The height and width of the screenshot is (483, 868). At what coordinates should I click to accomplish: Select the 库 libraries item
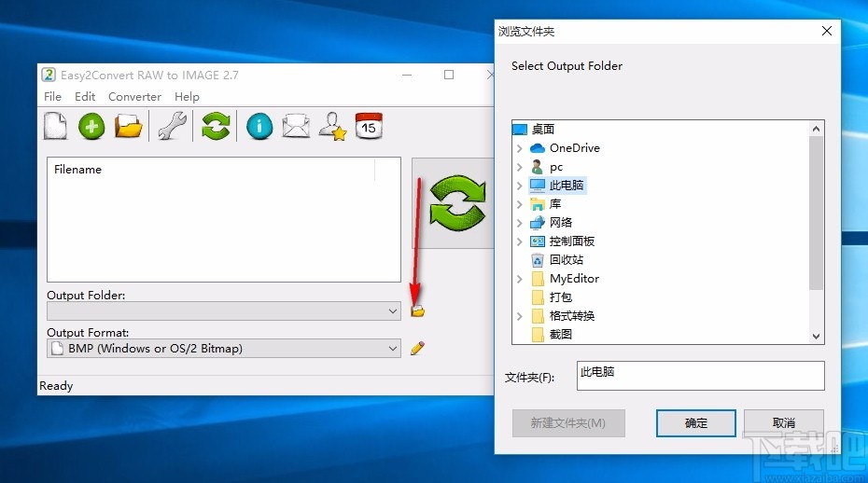pyautogui.click(x=555, y=204)
